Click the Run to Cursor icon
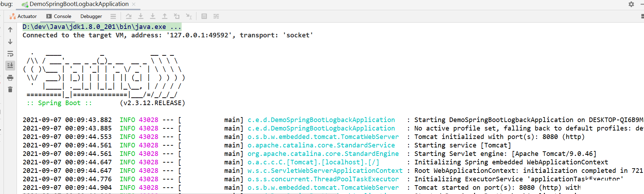The image size is (644, 194). coord(189,16)
